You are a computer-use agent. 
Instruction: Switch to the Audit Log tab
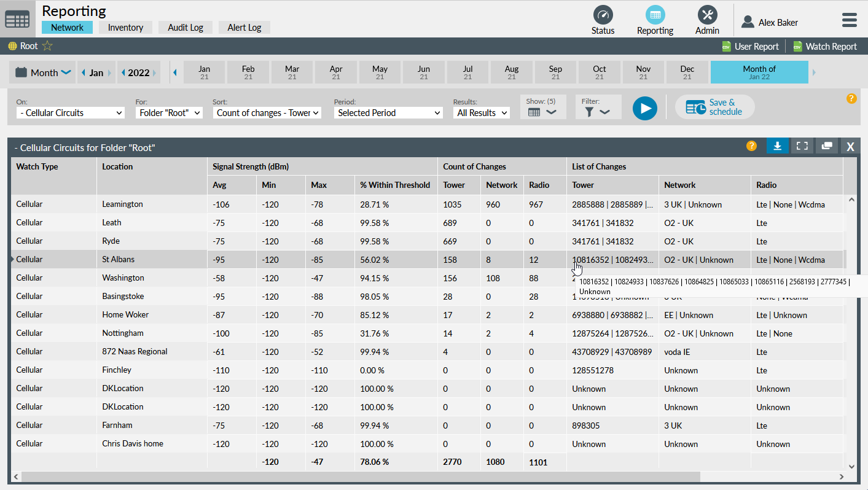pos(185,28)
